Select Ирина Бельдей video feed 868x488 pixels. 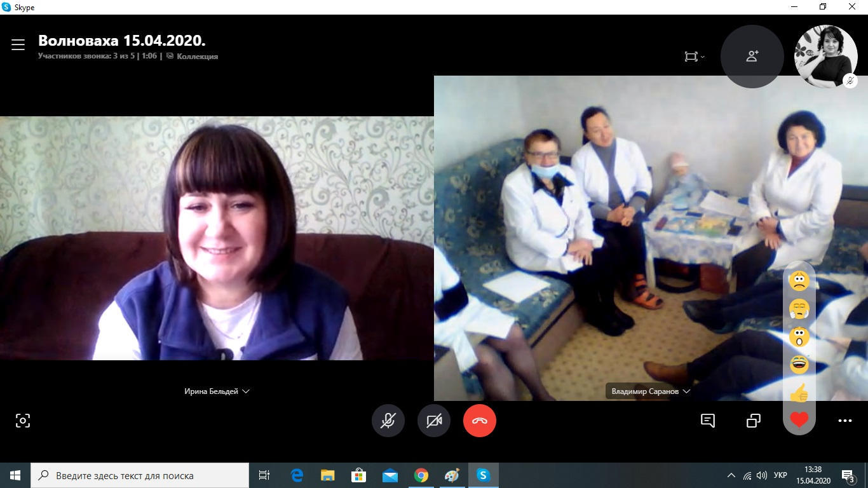tap(217, 238)
